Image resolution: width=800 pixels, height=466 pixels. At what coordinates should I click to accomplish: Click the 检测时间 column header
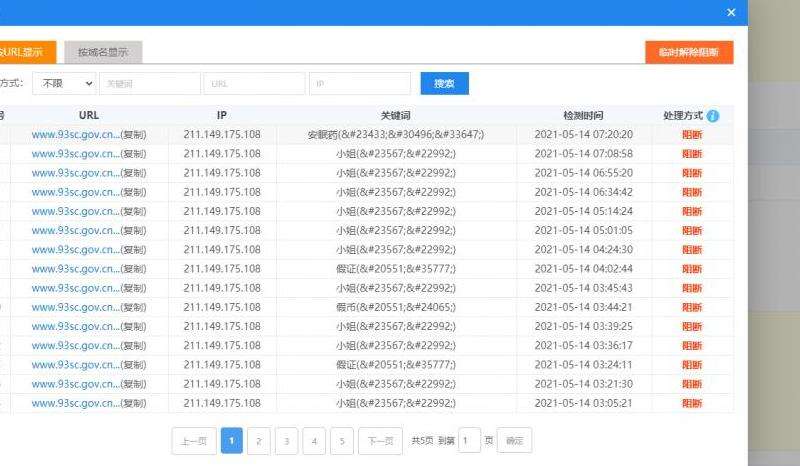583,116
